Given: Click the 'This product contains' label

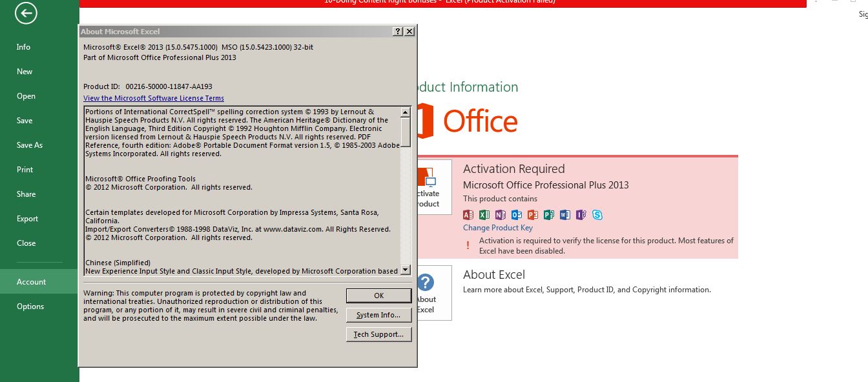Looking at the screenshot, I should click(x=500, y=199).
